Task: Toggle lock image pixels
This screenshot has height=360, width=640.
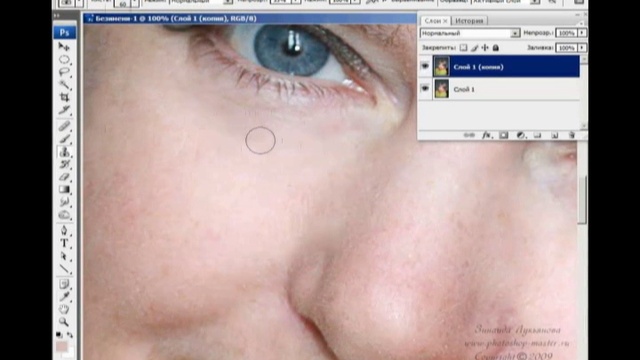Action: [x=474, y=48]
